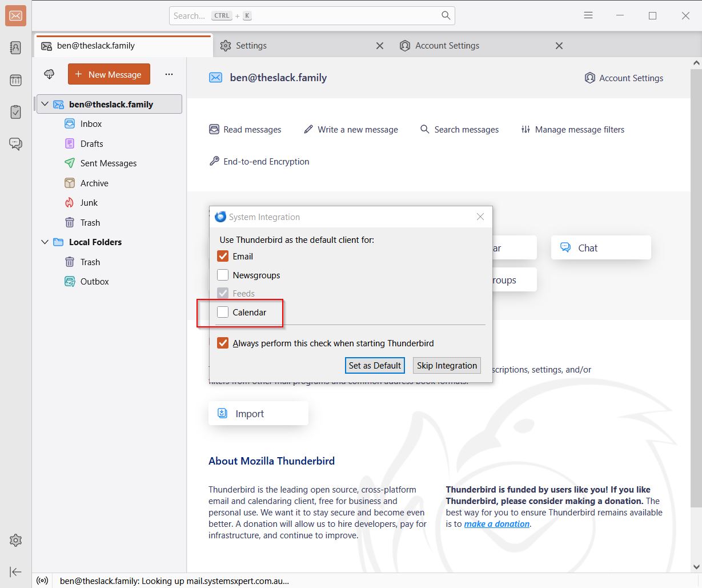Screen dimensions: 702x588
Task: Click the New Message button
Action: click(109, 74)
